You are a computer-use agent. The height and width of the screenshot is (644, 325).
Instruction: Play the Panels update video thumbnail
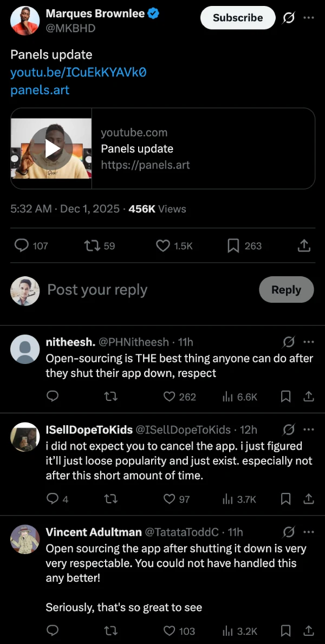point(52,148)
